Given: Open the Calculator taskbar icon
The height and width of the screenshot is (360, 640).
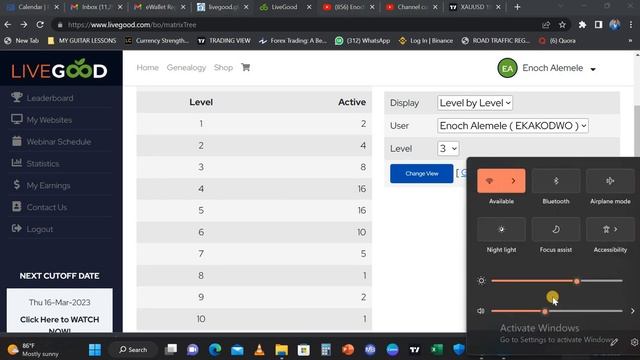Looking at the screenshot, I should 326,350.
